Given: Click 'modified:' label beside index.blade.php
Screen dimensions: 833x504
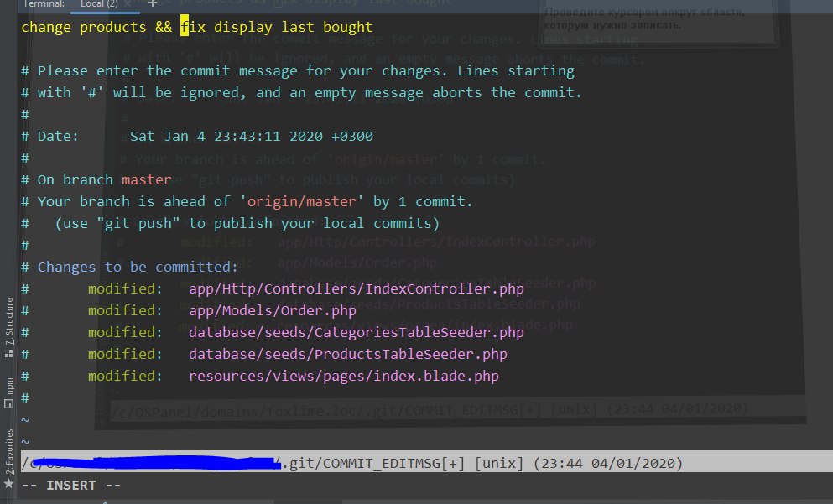Looking at the screenshot, I should click(125, 376).
